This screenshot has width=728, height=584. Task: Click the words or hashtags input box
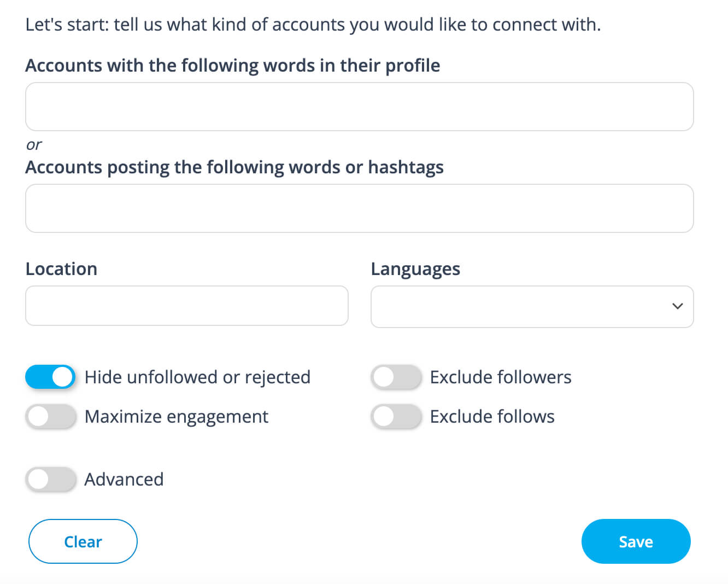(x=359, y=208)
